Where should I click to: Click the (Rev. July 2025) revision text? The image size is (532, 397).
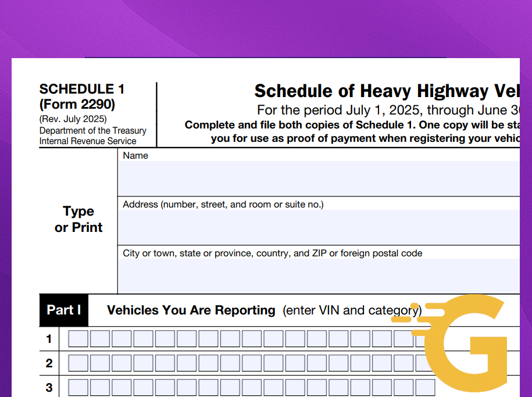73,119
